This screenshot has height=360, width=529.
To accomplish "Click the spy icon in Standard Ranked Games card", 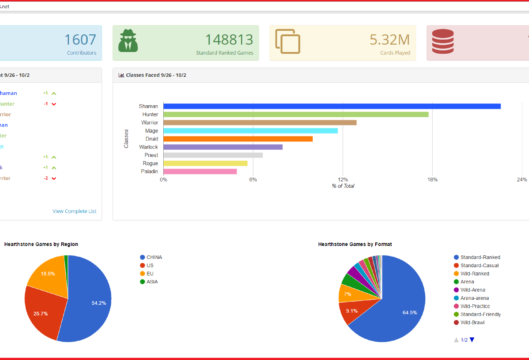I will click(128, 41).
